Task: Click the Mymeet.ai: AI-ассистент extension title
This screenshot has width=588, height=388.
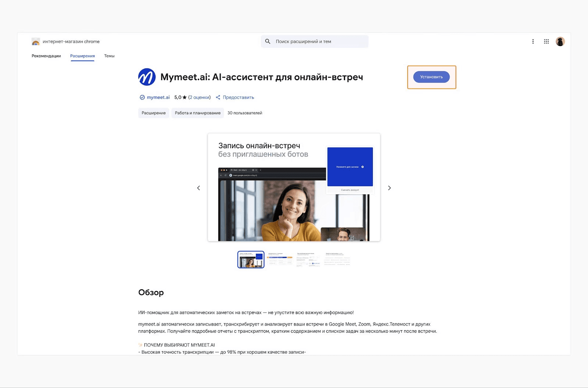Action: click(x=262, y=77)
